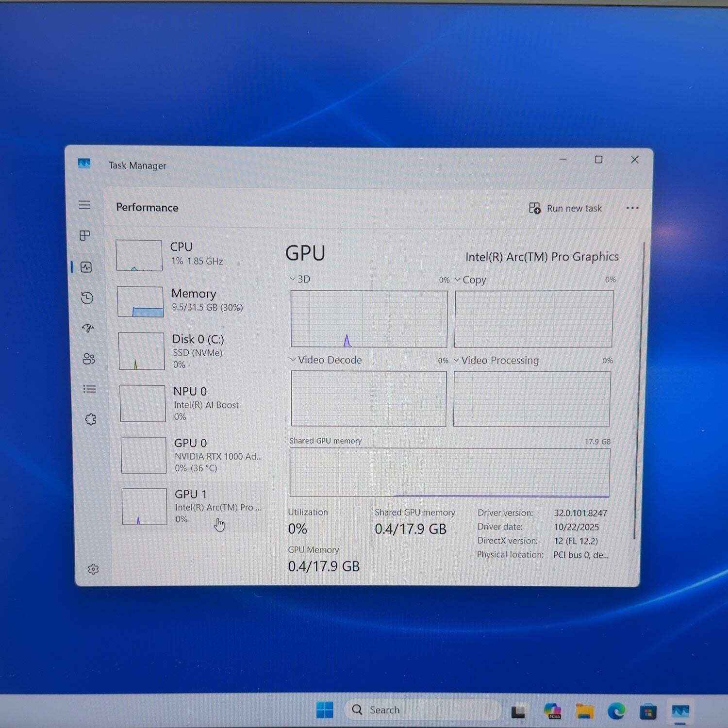The image size is (728, 728).
Task: Open the Copy engine dropdown
Action: (470, 280)
